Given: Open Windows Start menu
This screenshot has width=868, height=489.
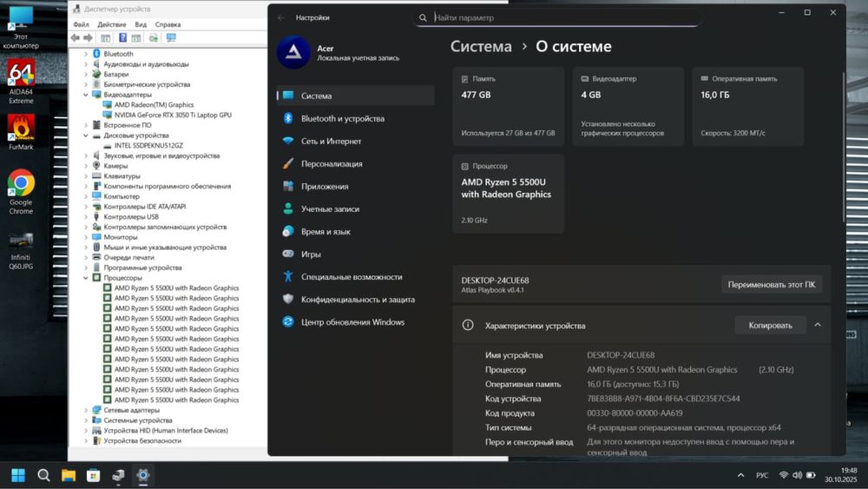Looking at the screenshot, I should 18,475.
